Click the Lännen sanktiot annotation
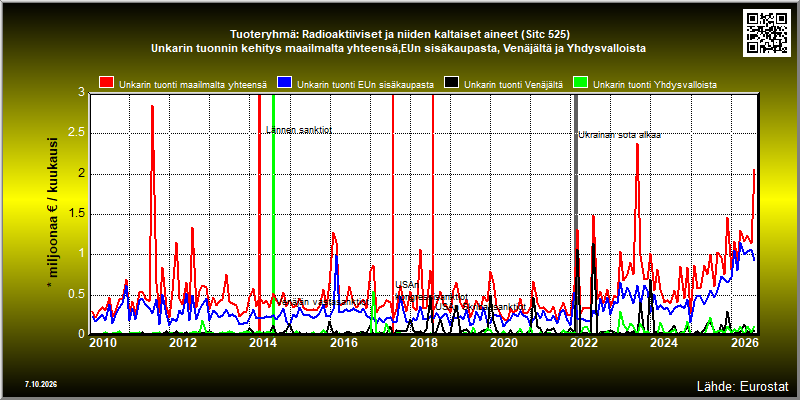The height and width of the screenshot is (400, 800). [x=299, y=130]
